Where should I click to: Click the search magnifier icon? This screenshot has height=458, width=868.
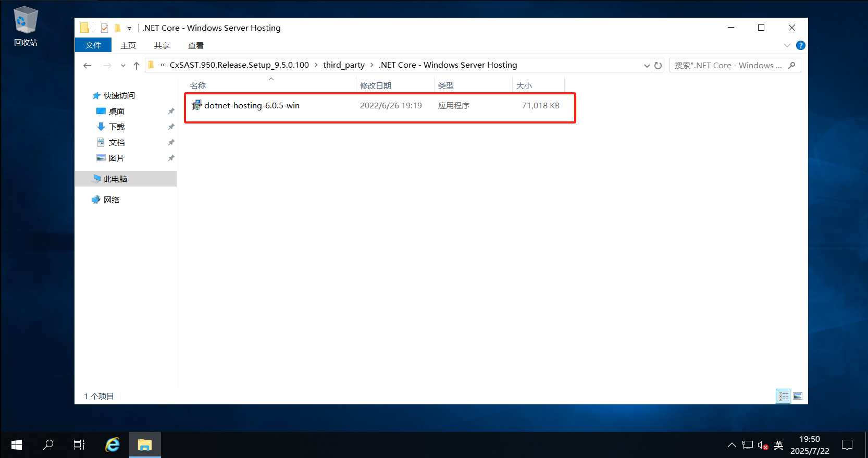(792, 65)
